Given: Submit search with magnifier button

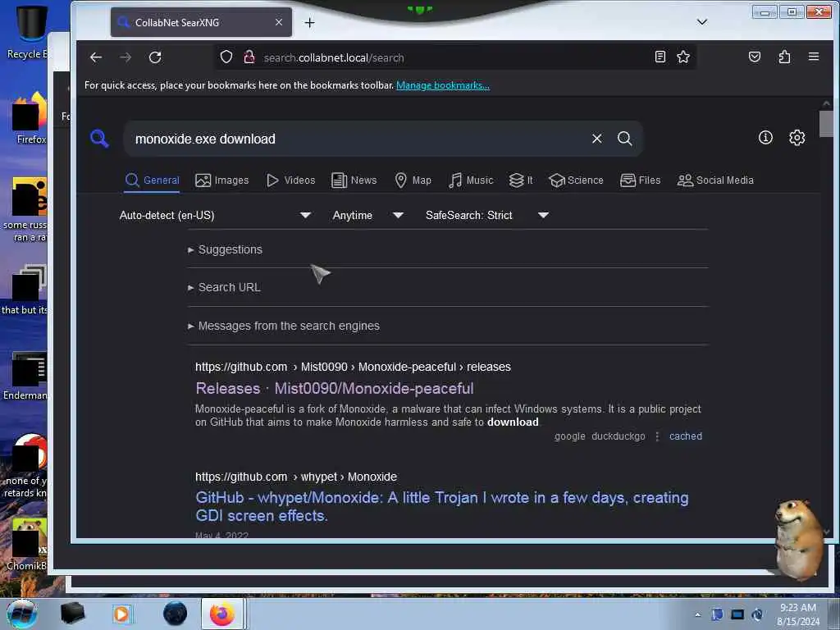Looking at the screenshot, I should coord(624,139).
